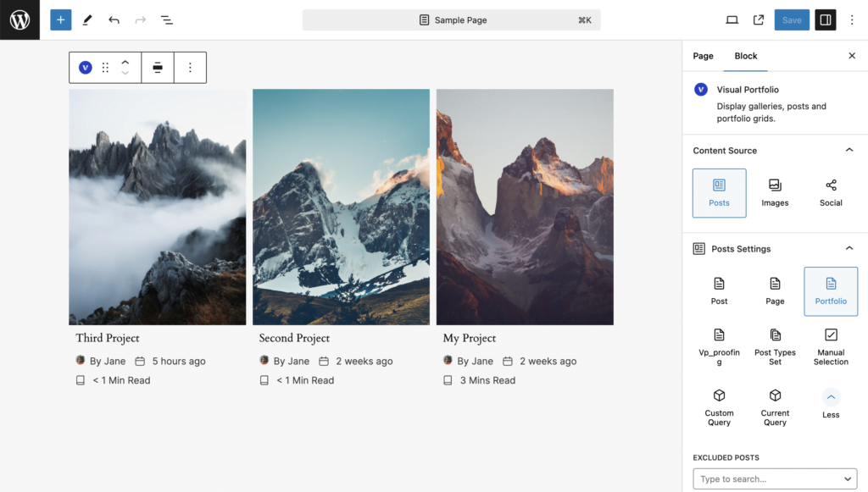Viewport: 868px width, 492px height.
Task: Open page in new tab icon
Action: pos(759,19)
